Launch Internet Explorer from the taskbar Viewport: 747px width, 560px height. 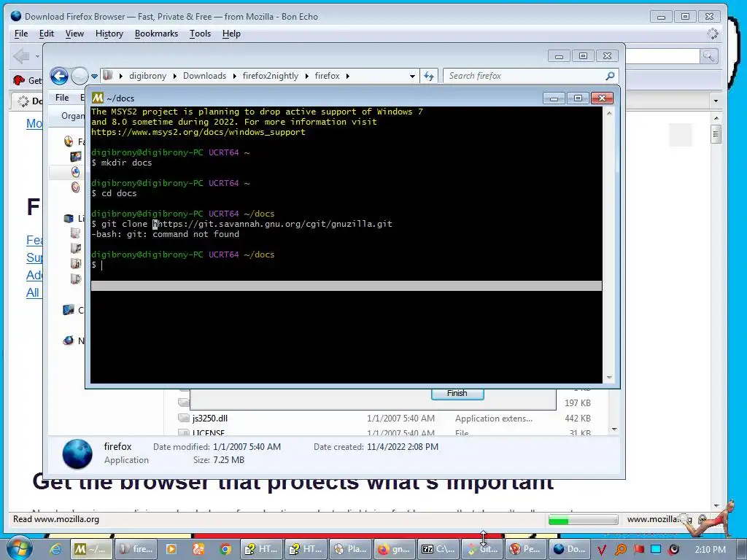(55, 549)
